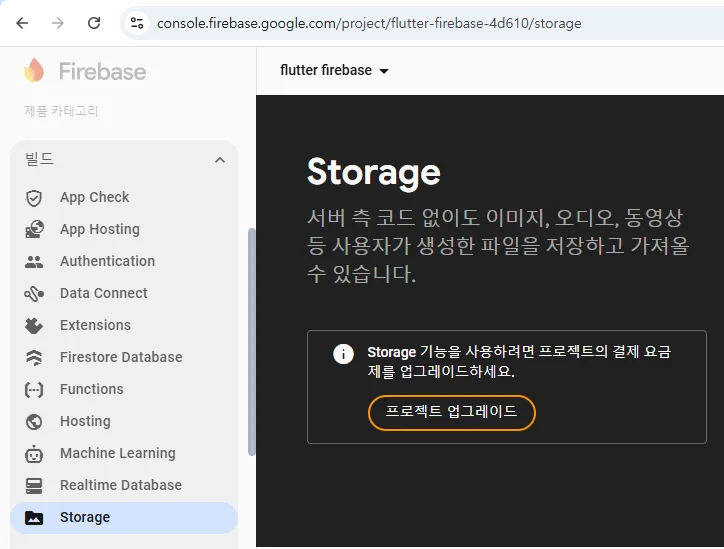724x549 pixels.
Task: Go to Authentication section
Action: tap(124, 261)
